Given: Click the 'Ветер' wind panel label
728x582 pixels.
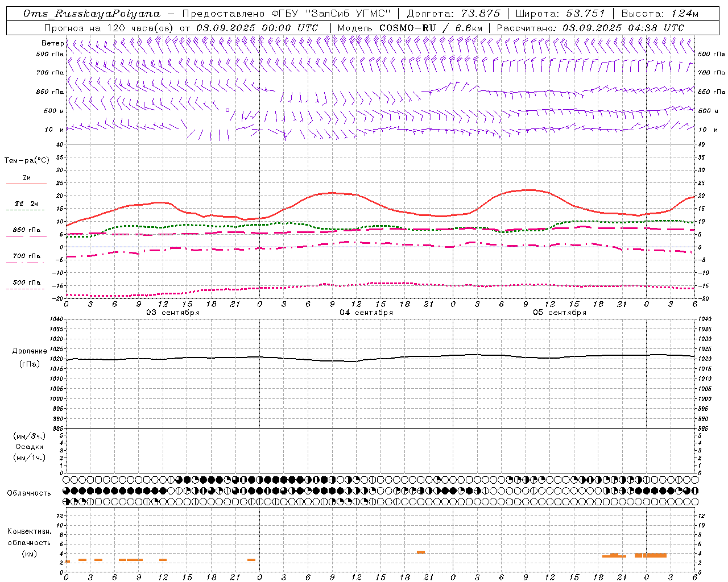Looking at the screenshot, I should pos(53,43).
